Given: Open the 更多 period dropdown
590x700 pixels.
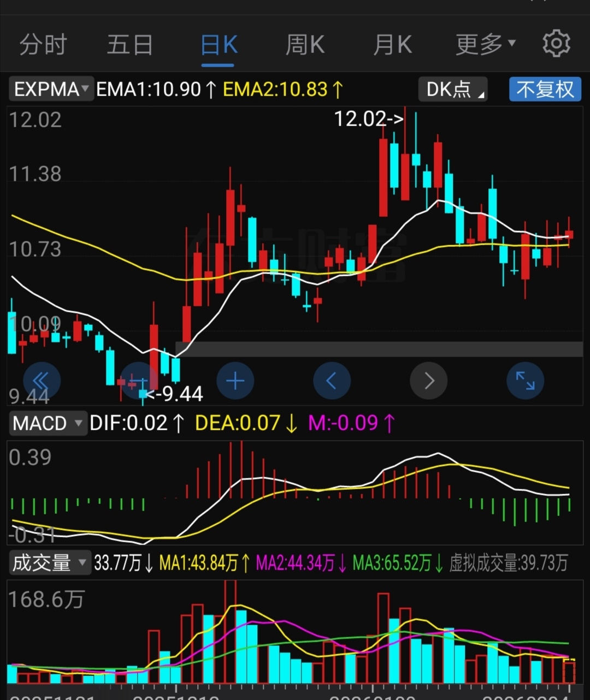Looking at the screenshot, I should pyautogui.click(x=486, y=44).
